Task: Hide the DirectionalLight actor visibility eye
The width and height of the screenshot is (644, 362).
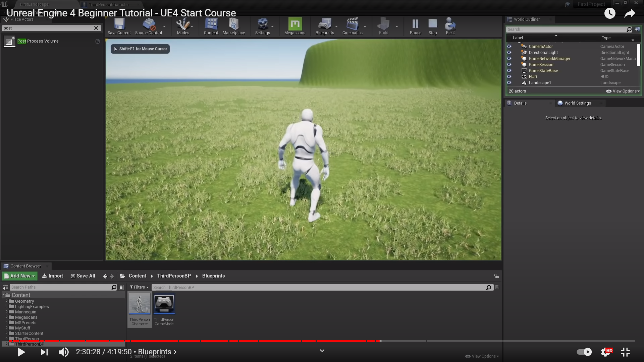Action: click(x=509, y=53)
